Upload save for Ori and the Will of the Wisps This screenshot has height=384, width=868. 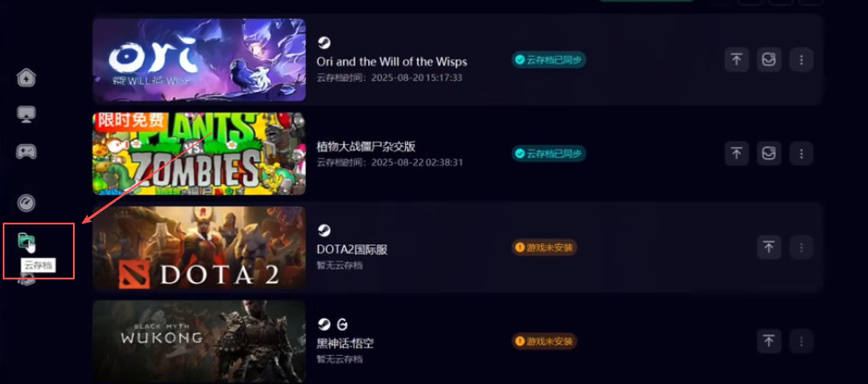click(x=737, y=59)
